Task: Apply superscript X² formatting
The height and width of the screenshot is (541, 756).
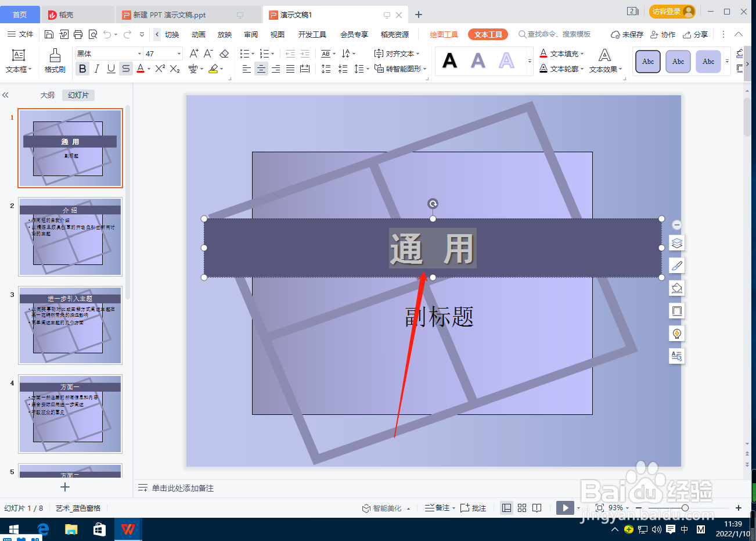Action: (160, 69)
